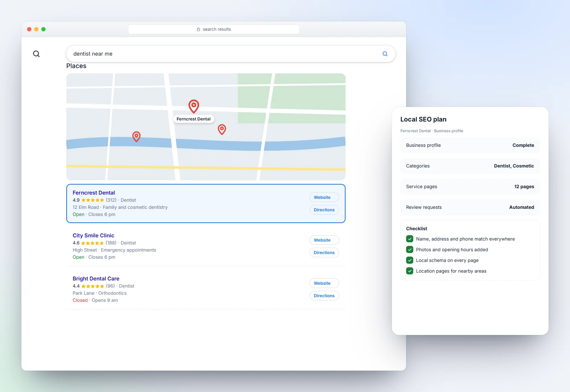
Task: Click the yellow minimize window button
Action: pos(36,29)
